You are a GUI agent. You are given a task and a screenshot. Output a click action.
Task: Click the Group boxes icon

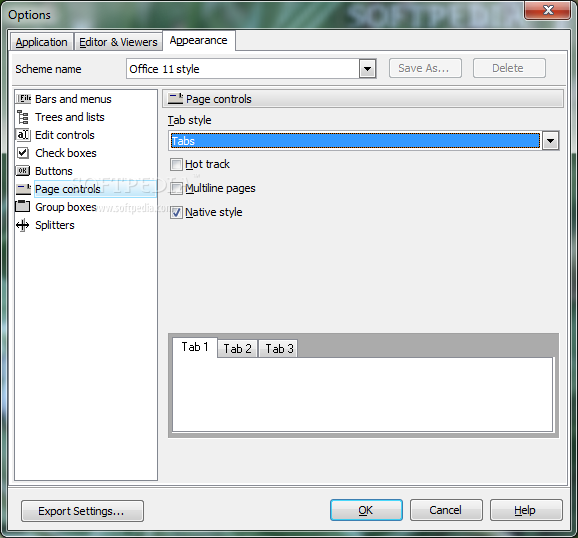(x=23, y=206)
